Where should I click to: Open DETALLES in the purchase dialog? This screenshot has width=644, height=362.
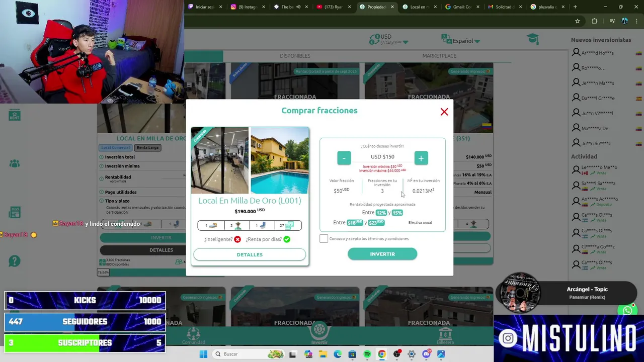[x=250, y=254]
